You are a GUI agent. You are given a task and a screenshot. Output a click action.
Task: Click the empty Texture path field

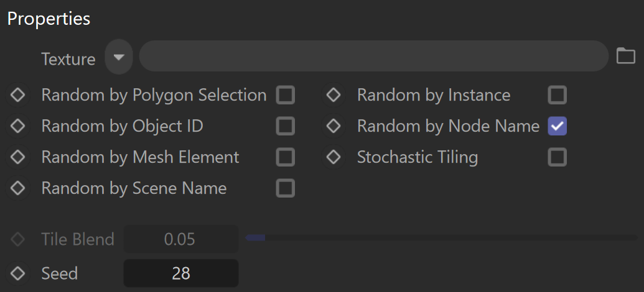374,56
